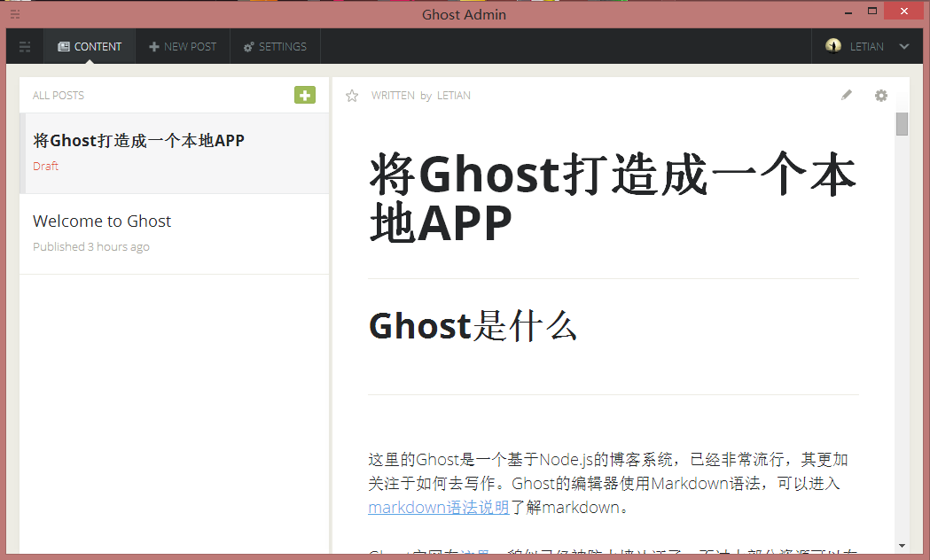Switch to the CONTENT tab
The height and width of the screenshot is (560, 930).
click(x=90, y=46)
